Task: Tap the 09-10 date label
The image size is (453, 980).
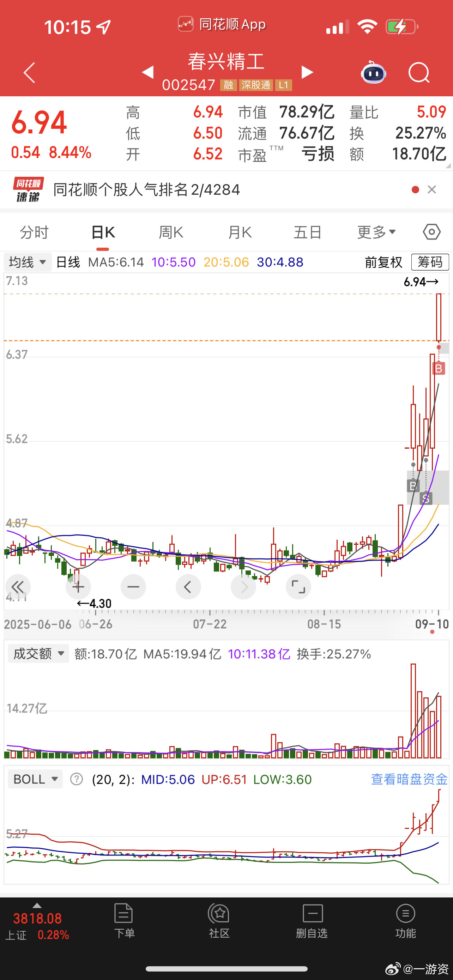Action: pos(432,624)
